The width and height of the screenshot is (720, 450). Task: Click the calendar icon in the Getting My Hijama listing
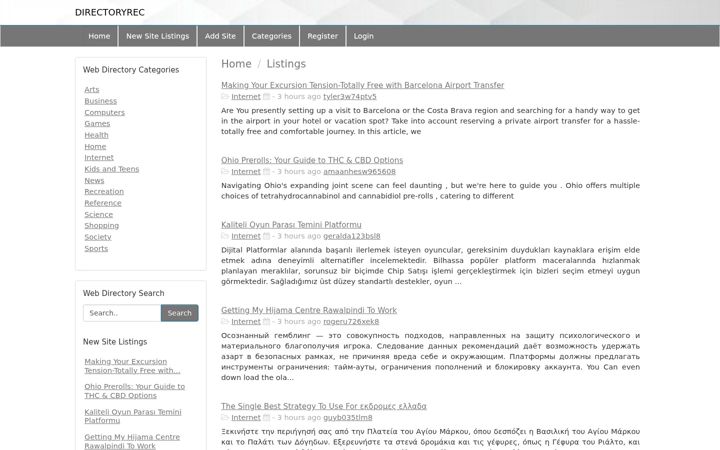(x=266, y=321)
